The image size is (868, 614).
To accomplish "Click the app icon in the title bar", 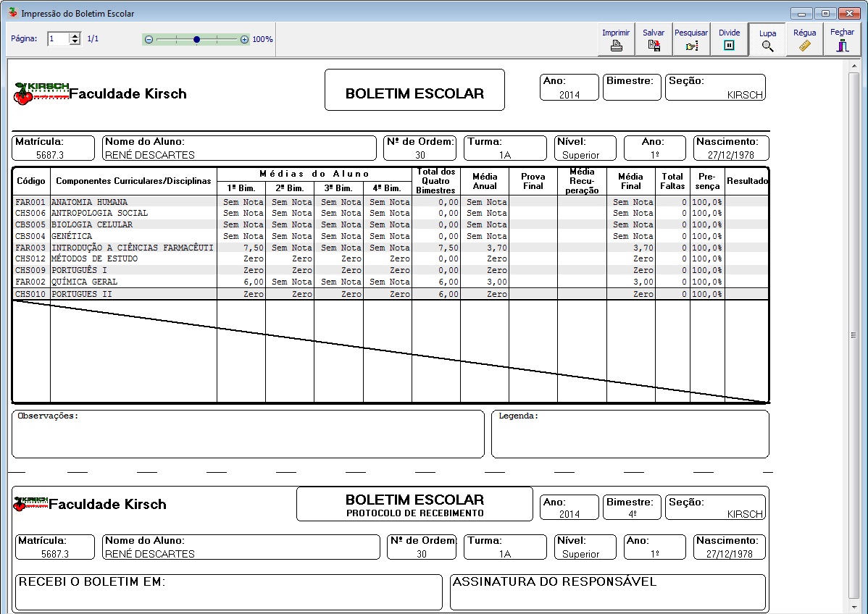I will [x=13, y=13].
